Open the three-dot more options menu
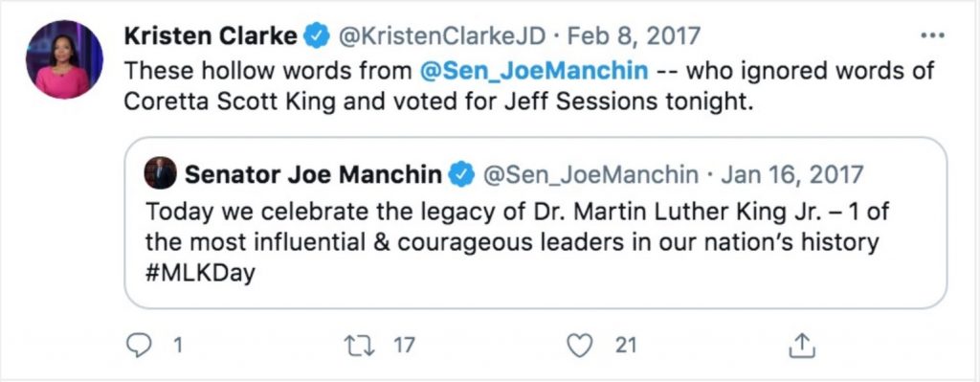Image resolution: width=980 pixels, height=382 pixels. (932, 36)
